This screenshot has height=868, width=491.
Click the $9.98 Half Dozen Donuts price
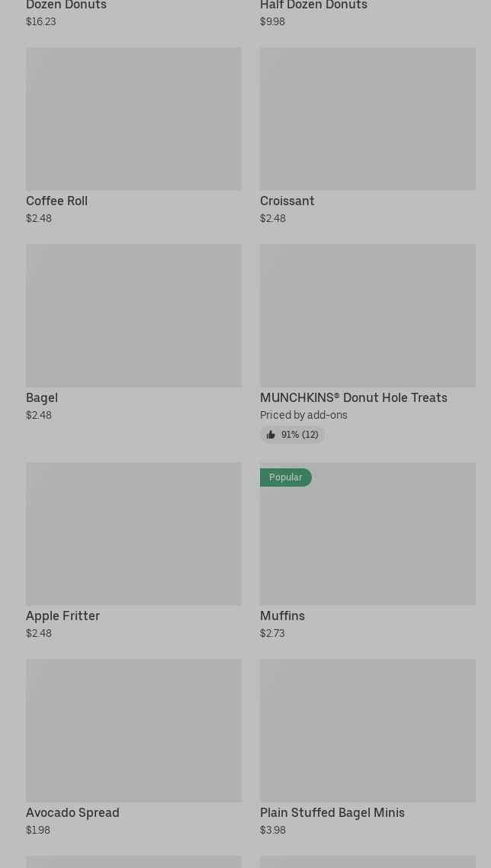click(x=273, y=22)
